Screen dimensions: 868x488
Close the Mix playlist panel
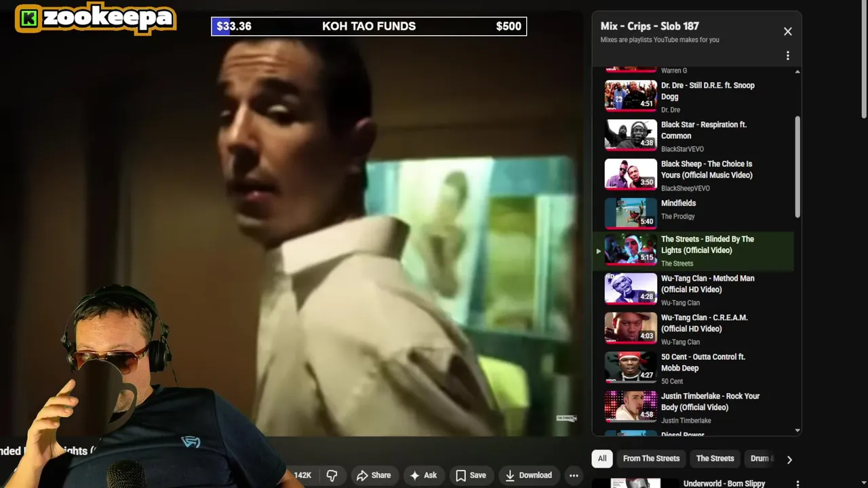787,31
